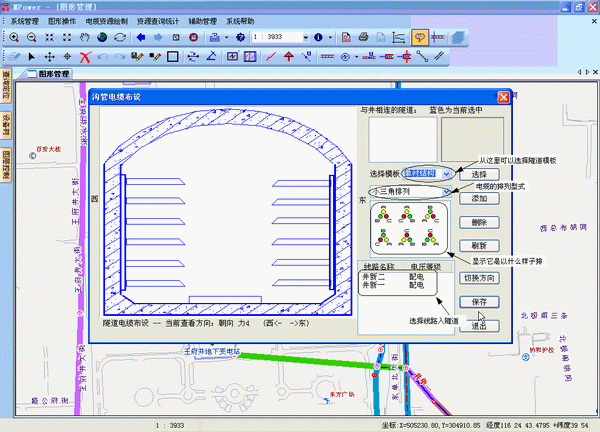Open the tunnel template combo box dropdown
Viewport: 600px width, 432px height.
click(x=446, y=174)
